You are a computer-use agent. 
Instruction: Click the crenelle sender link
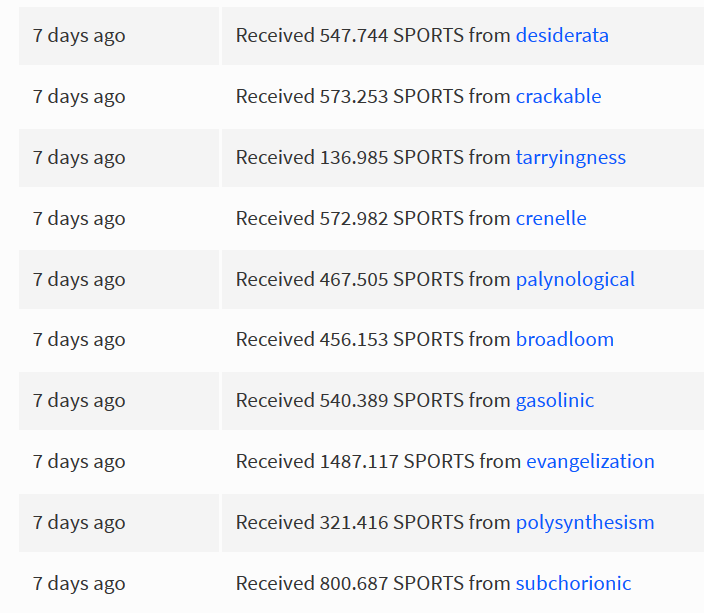point(551,219)
